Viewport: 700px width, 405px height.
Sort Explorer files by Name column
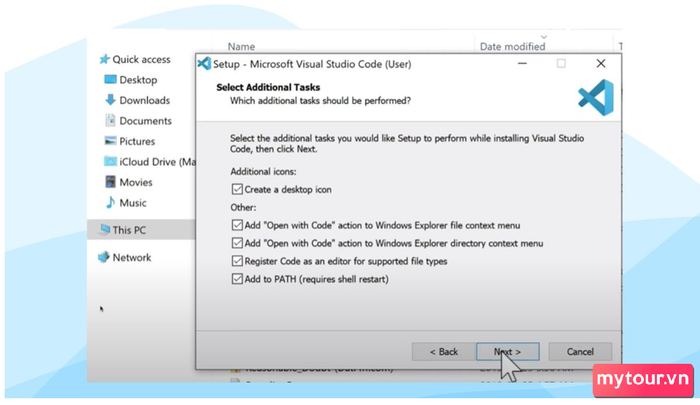[242, 46]
